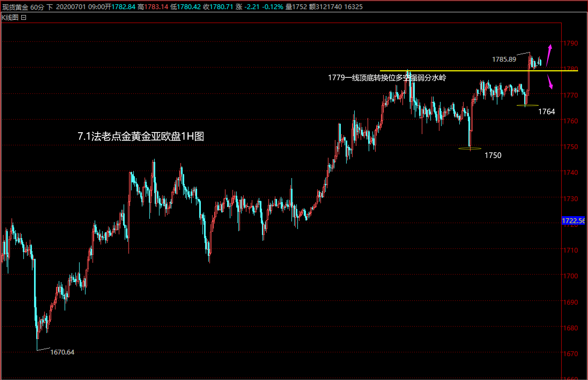This screenshot has height=380, width=588.
Task: Click the -0.12% change value in header
Action: click(272, 7)
